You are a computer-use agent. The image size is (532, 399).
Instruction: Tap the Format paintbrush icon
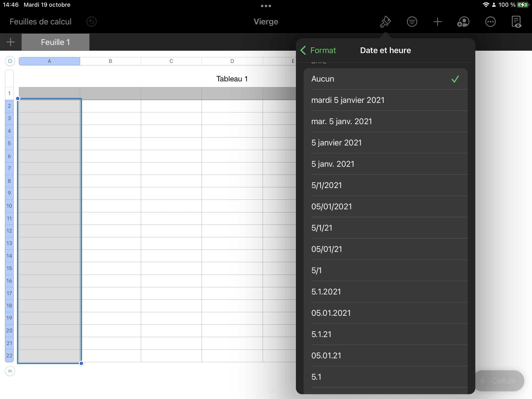click(x=385, y=22)
